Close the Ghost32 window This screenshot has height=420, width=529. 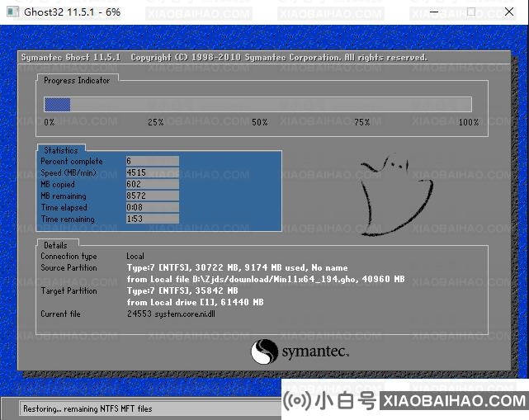pyautogui.click(x=509, y=12)
